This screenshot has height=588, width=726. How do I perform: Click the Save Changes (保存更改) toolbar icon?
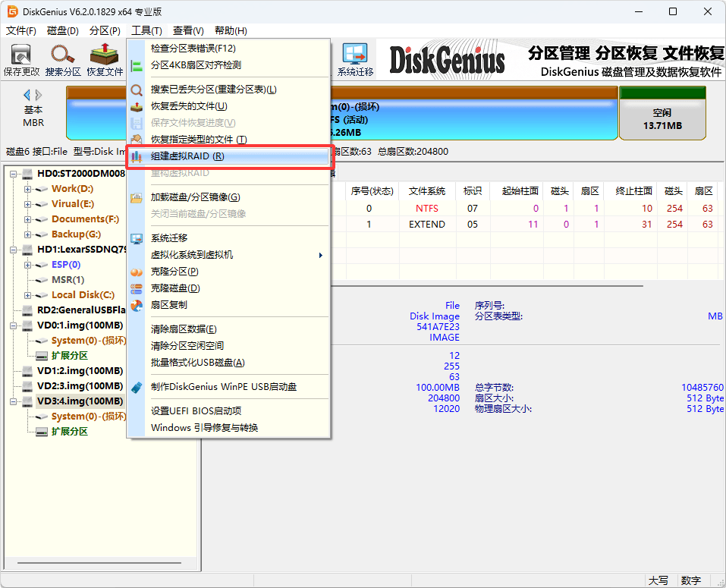[21, 60]
